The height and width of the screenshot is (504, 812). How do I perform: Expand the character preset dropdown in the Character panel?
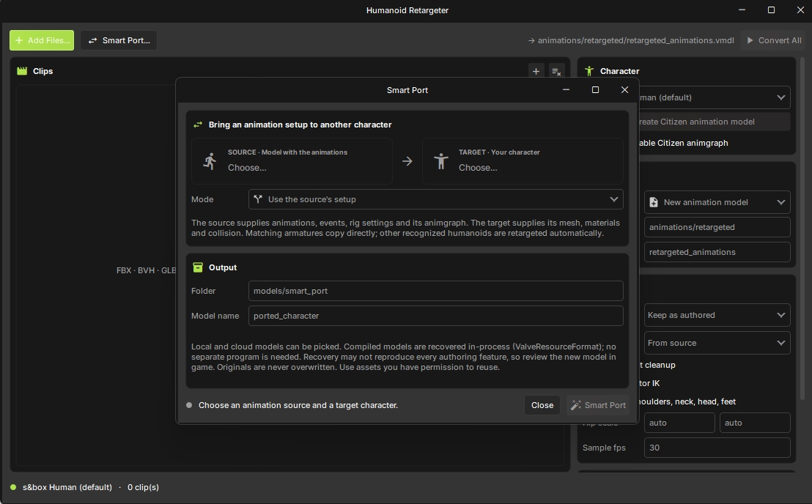point(715,97)
